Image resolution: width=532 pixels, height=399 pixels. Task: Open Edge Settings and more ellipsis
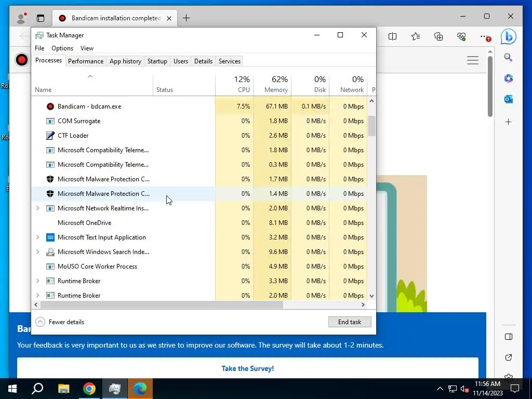click(x=485, y=37)
